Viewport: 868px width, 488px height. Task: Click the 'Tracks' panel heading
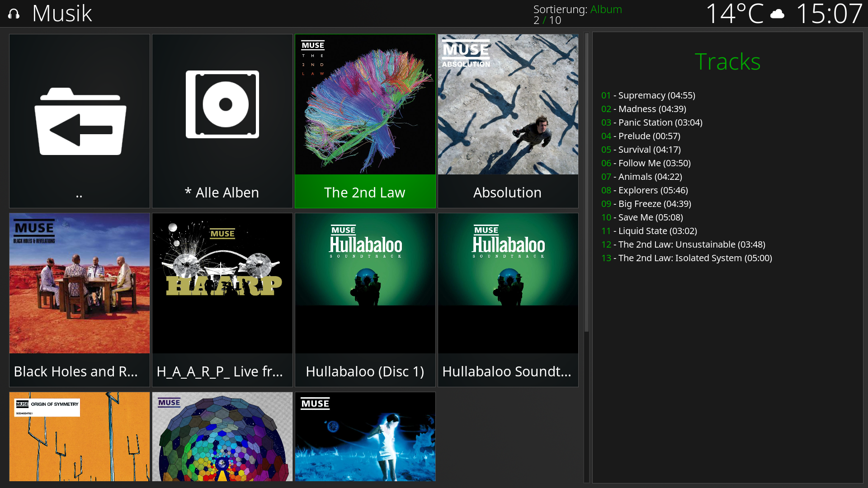pyautogui.click(x=727, y=61)
